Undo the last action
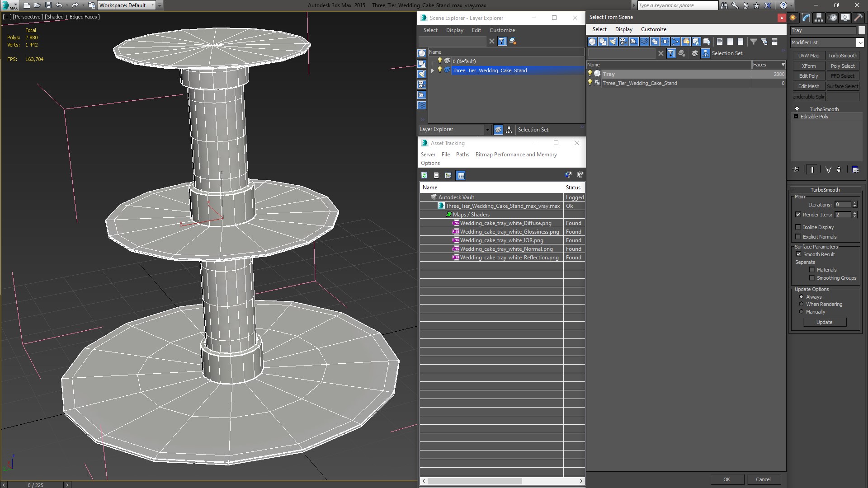The image size is (868, 488). click(x=59, y=5)
